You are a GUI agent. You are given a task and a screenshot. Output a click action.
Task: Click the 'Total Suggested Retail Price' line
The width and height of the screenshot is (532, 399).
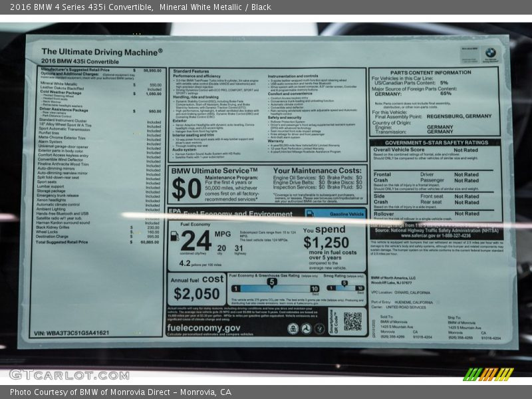click(x=97, y=242)
